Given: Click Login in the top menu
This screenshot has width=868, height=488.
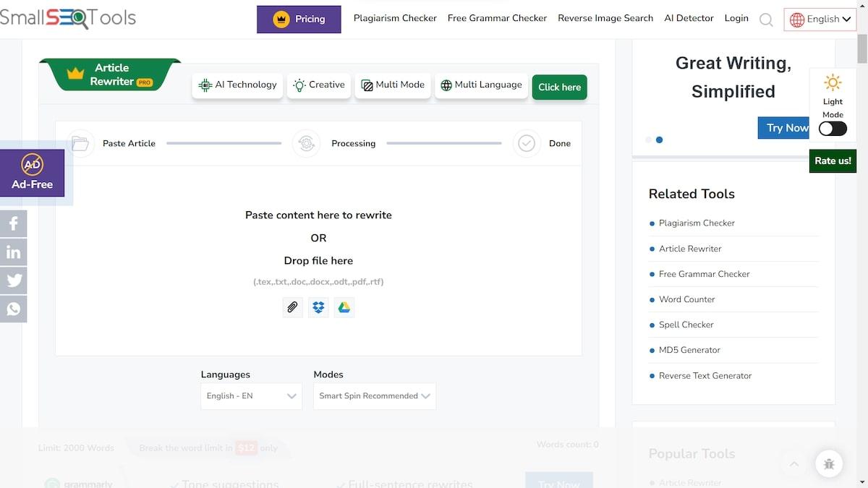Looking at the screenshot, I should [x=736, y=18].
